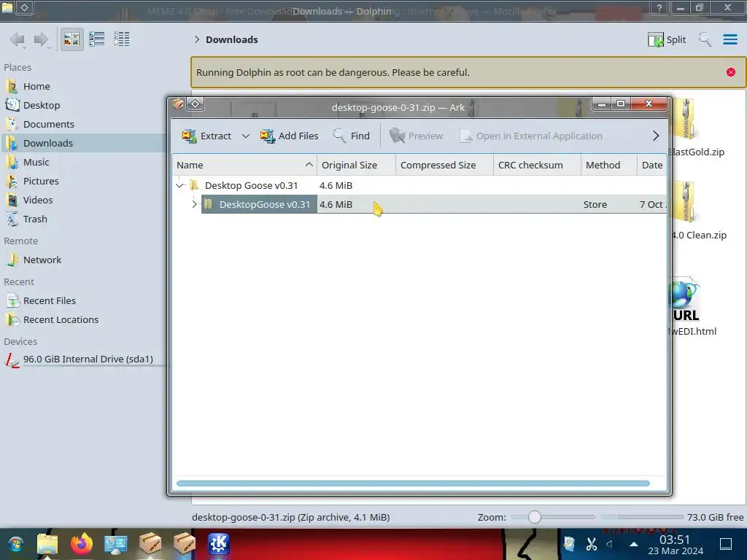747x560 pixels.
Task: Select the DesktopGoose v0.31 entry
Action: tap(264, 204)
